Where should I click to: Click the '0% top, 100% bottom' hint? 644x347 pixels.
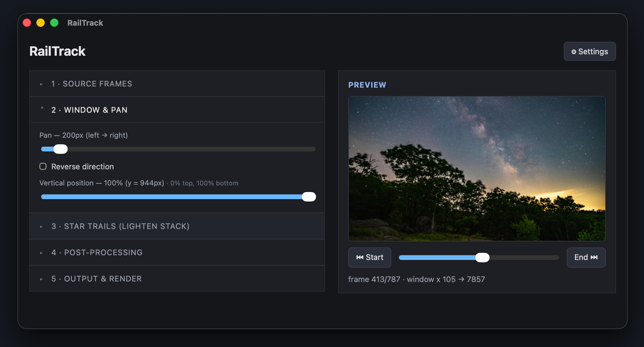point(204,183)
